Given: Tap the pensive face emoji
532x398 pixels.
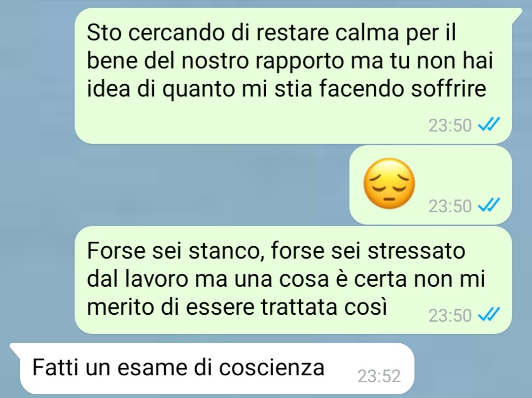Looking at the screenshot, I should coord(389,183).
